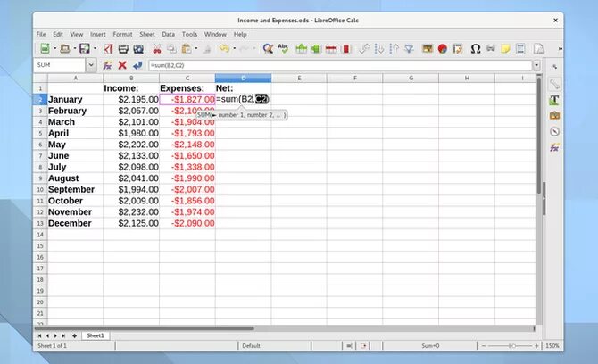Click the Undo arrow icon
Viewport: 598px width, 364px height.
pyautogui.click(x=224, y=48)
